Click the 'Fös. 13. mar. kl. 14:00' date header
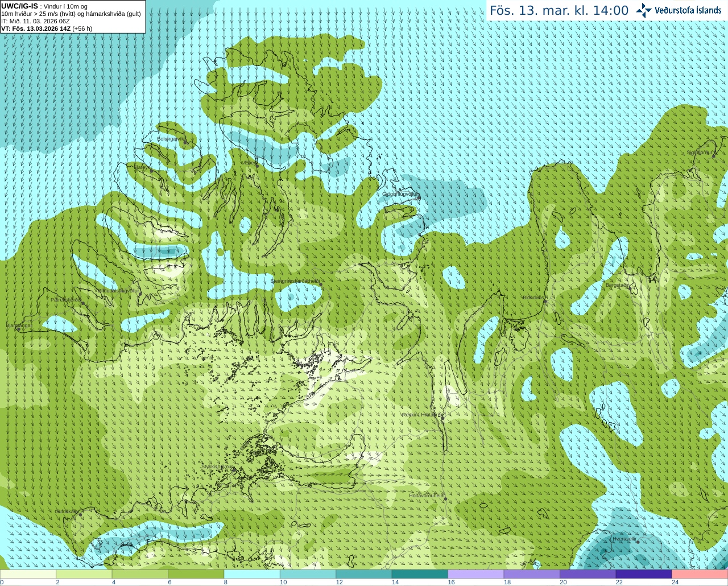The image size is (728, 586). click(559, 10)
